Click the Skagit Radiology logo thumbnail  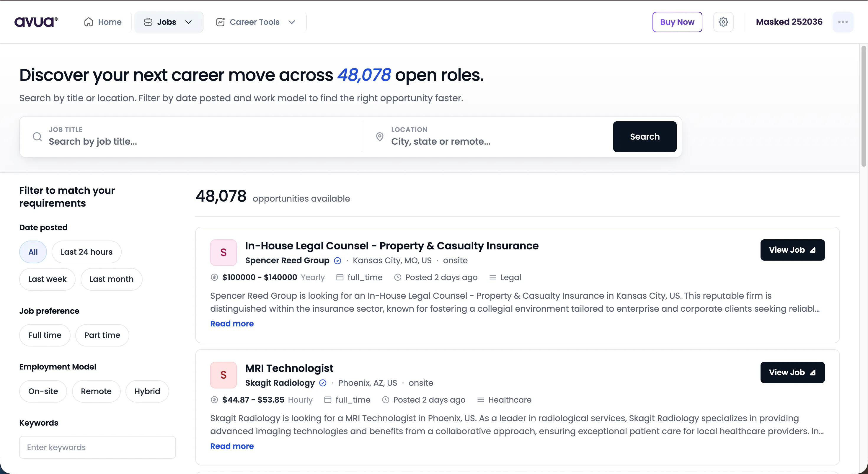[x=223, y=375]
